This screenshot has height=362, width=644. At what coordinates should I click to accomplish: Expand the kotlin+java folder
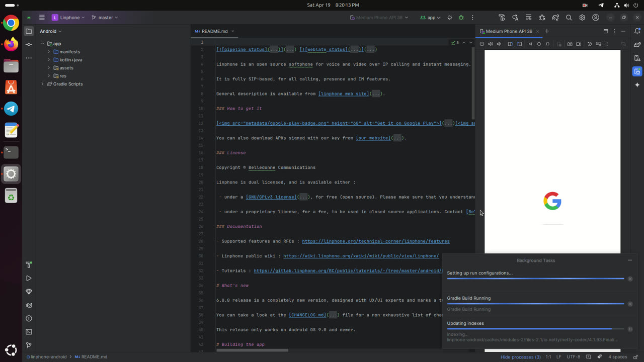[x=49, y=60]
